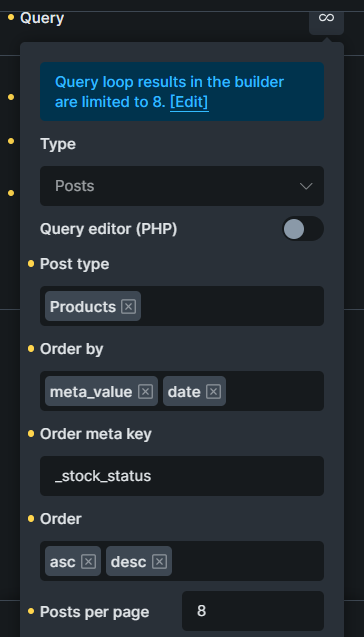Click yellow dot beside Posts per page
Viewport: 364px width, 637px height.
pos(31,611)
